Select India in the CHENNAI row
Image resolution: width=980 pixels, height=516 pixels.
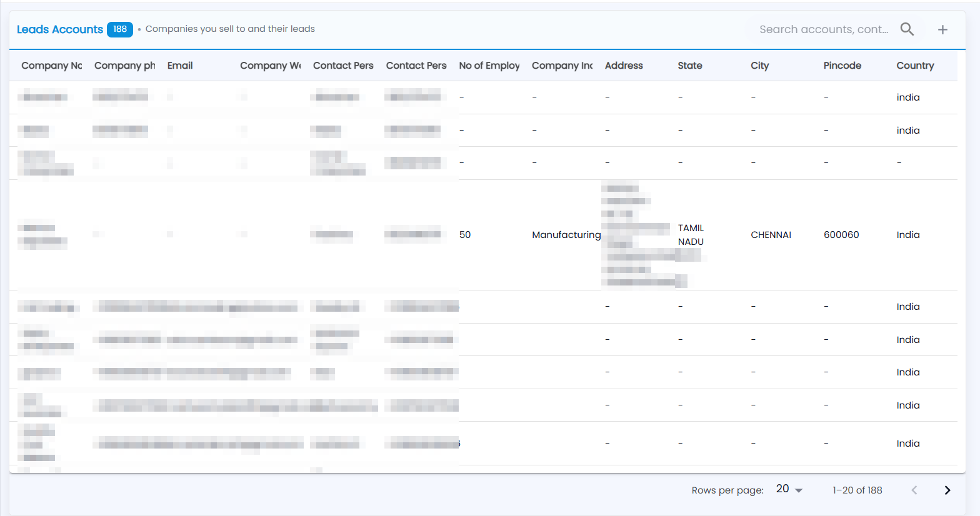tap(908, 235)
